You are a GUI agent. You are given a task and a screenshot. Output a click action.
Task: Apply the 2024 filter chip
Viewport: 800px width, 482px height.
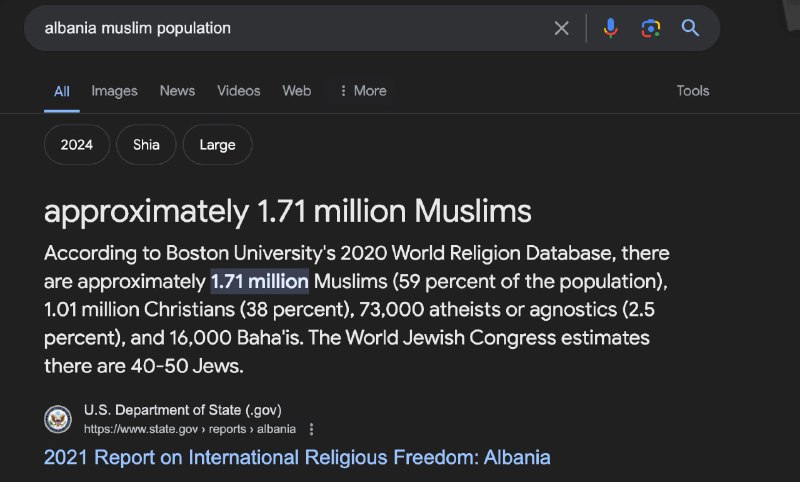(77, 144)
